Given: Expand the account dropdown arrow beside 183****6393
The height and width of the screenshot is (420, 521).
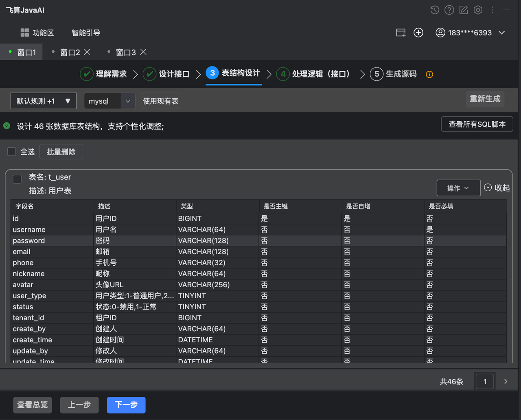Looking at the screenshot, I should [502, 33].
